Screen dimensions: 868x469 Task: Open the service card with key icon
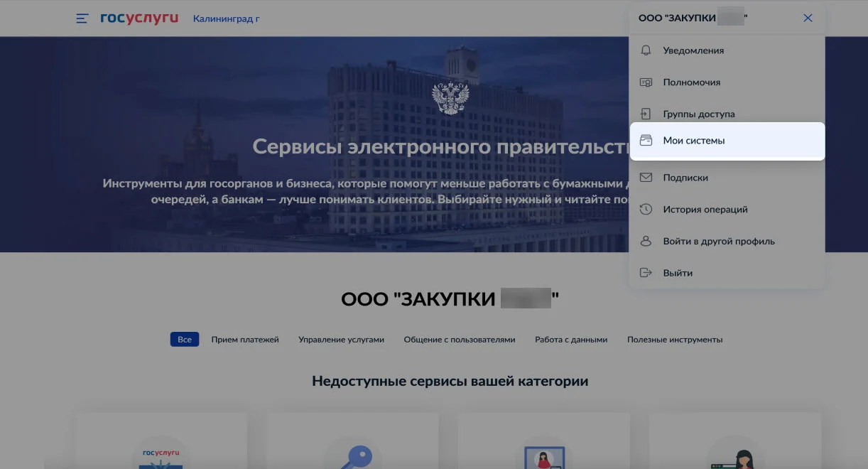pos(352,441)
